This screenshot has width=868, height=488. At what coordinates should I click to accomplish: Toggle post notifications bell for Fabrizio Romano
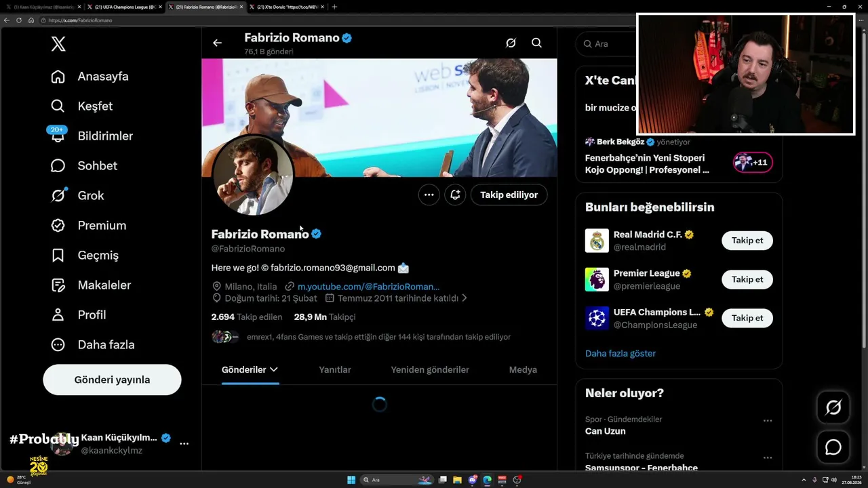click(455, 195)
